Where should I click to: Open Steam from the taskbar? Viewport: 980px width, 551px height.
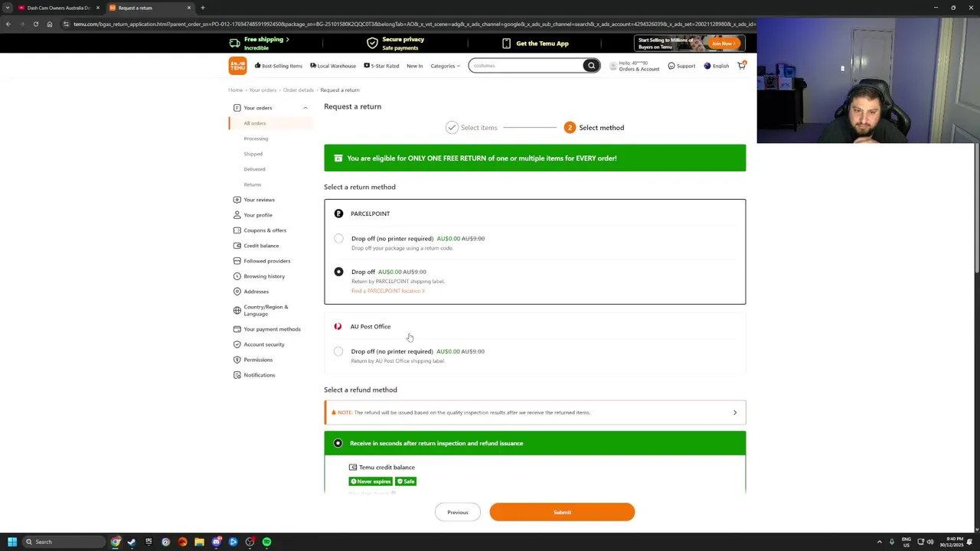132,542
